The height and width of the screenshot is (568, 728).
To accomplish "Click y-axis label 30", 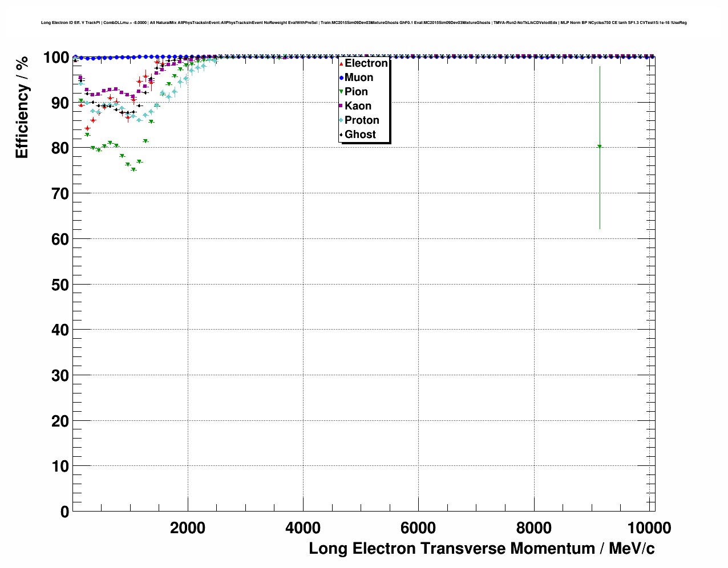I will click(60, 376).
